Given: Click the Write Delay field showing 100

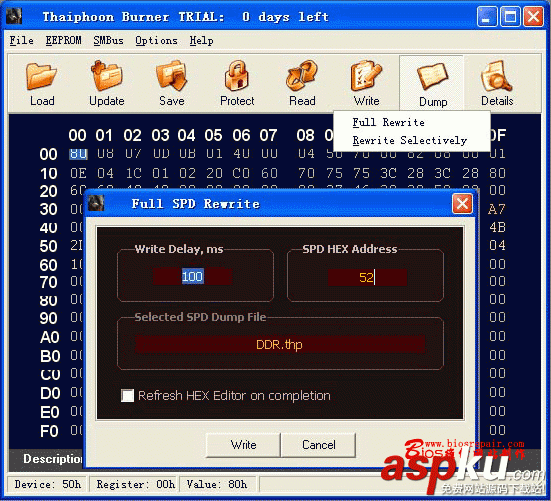Looking at the screenshot, I should (192, 276).
